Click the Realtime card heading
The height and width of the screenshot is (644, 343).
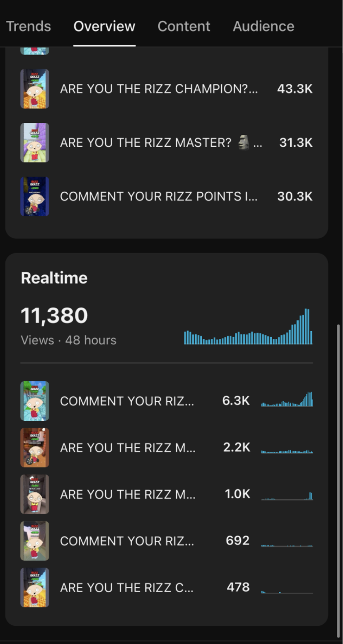54,278
